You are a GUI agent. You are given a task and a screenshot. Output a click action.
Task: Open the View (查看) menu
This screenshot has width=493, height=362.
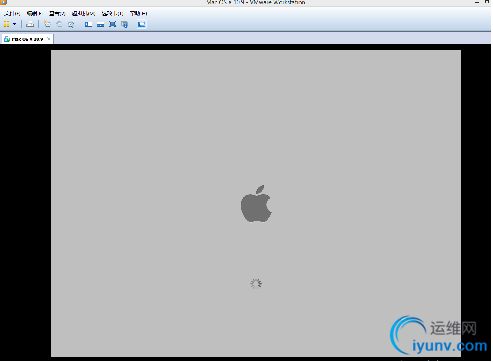pyautogui.click(x=57, y=14)
